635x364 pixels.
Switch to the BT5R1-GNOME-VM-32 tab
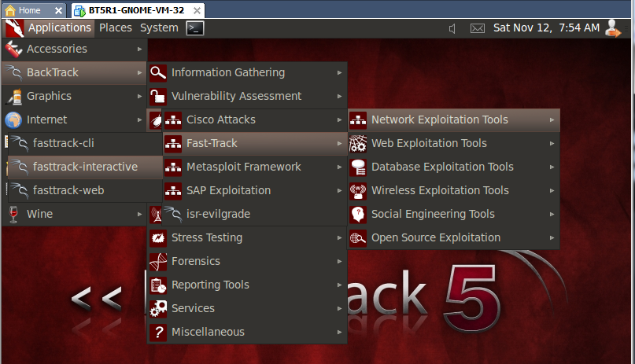tap(136, 10)
